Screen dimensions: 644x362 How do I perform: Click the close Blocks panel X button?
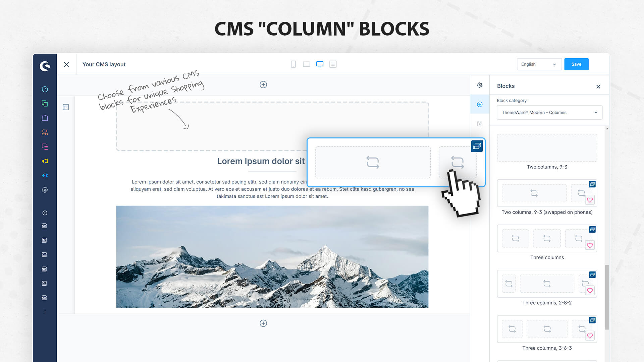598,86
